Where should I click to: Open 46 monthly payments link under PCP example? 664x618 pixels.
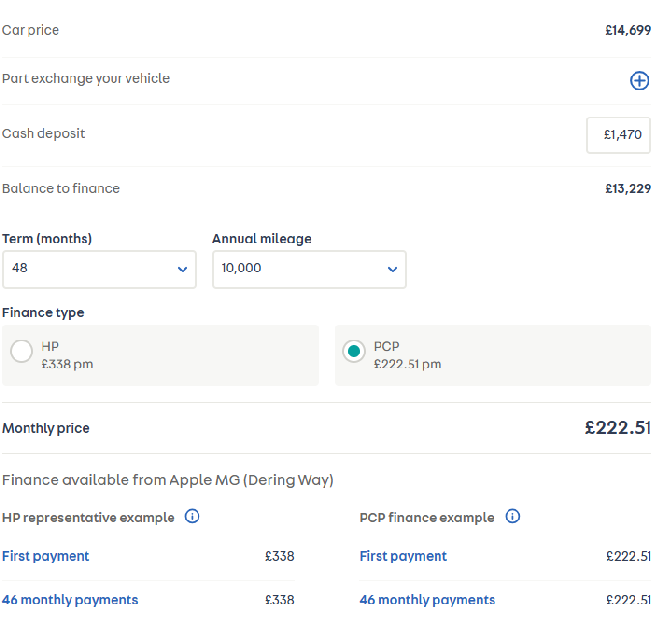(427, 600)
